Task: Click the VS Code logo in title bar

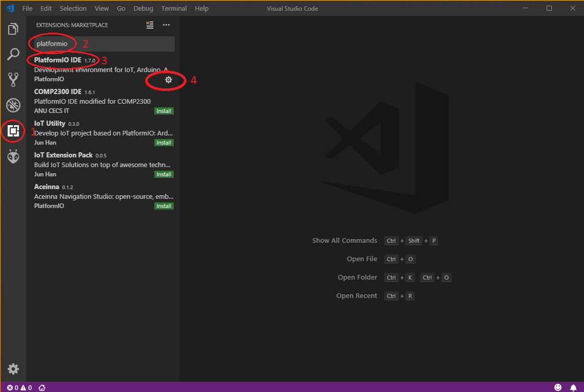Action: (10, 8)
